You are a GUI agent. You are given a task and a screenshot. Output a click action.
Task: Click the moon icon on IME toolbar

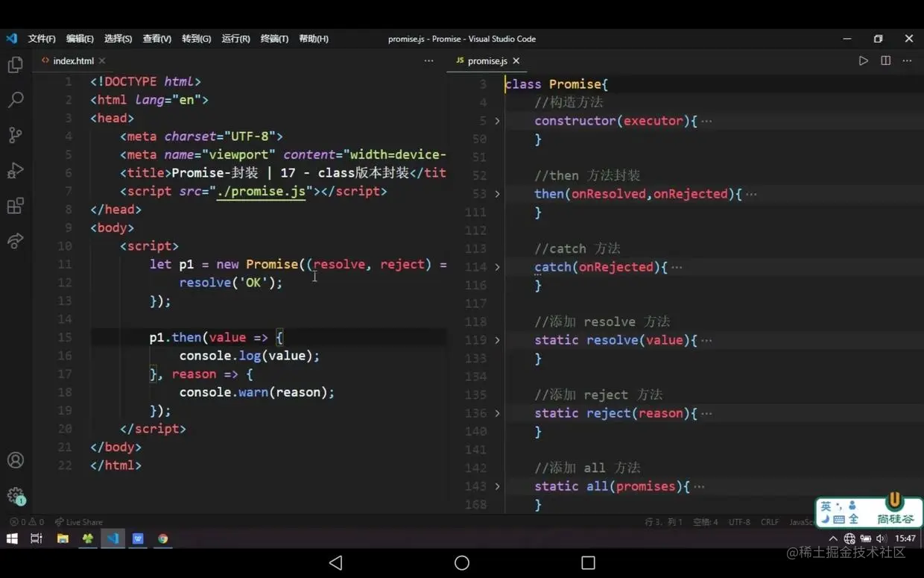click(x=826, y=520)
